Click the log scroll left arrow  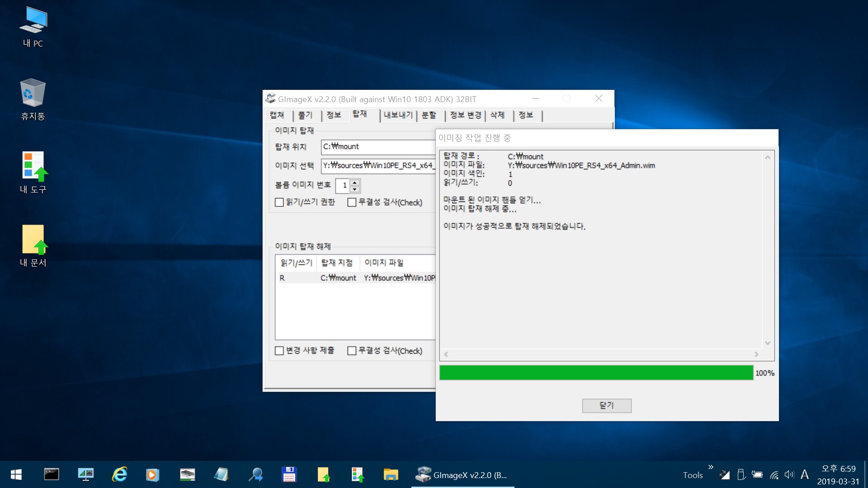(x=446, y=354)
